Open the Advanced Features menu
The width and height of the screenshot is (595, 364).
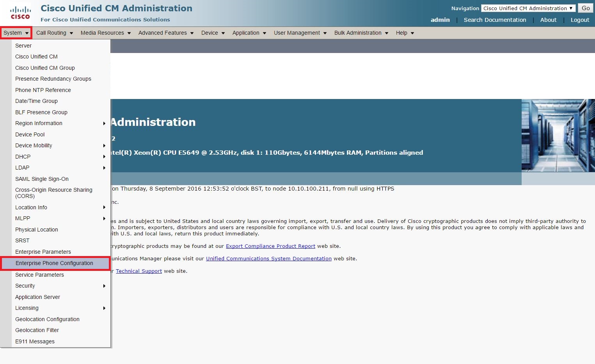click(166, 33)
